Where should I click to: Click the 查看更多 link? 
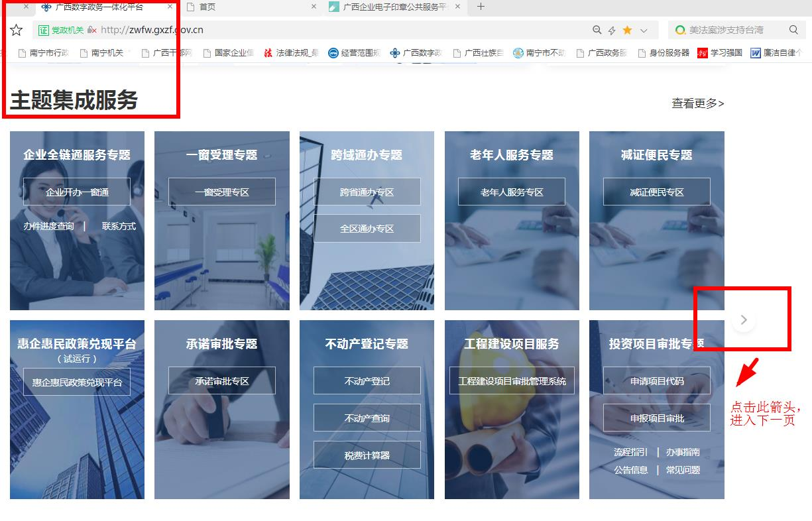click(697, 103)
